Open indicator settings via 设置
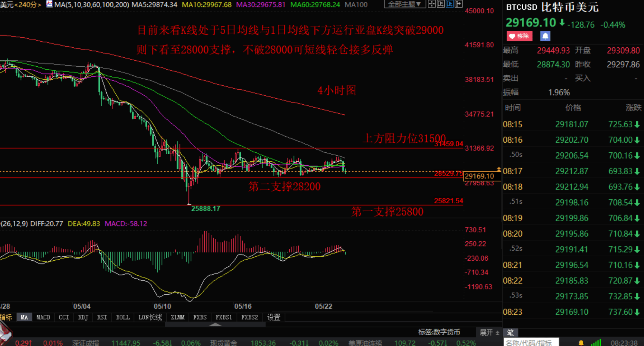The height and width of the screenshot is (346, 644). click(x=274, y=317)
